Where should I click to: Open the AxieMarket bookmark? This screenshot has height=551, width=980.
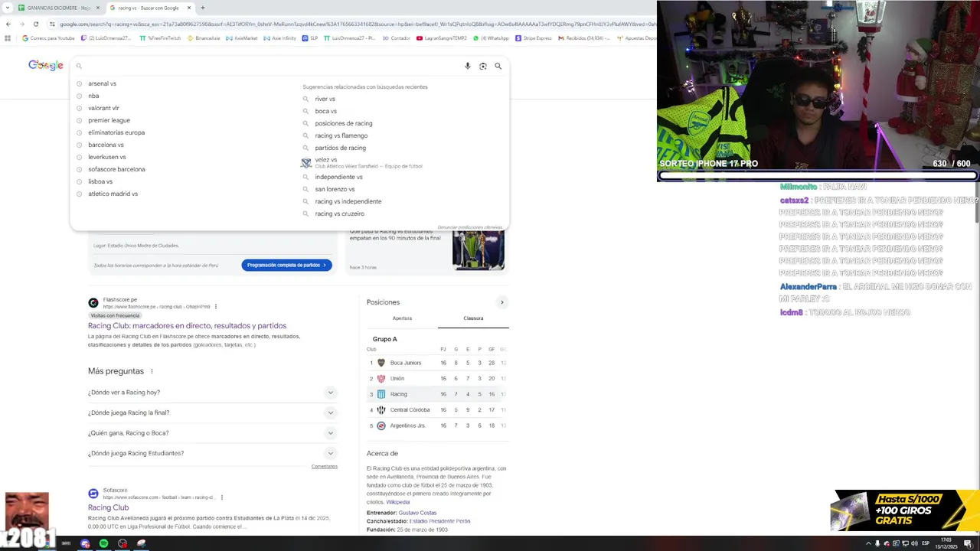tap(243, 37)
